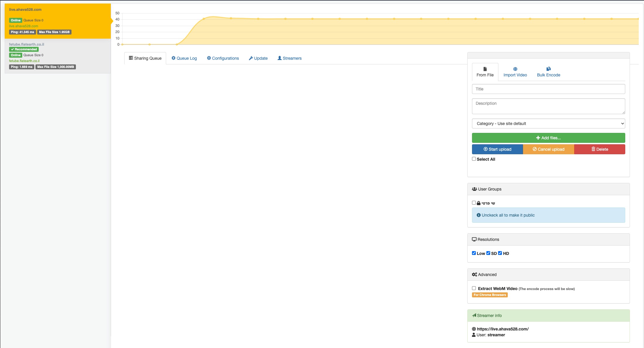Screen dimensions: 644x348
Task: Tick the private user group checkbox
Action: click(x=474, y=203)
